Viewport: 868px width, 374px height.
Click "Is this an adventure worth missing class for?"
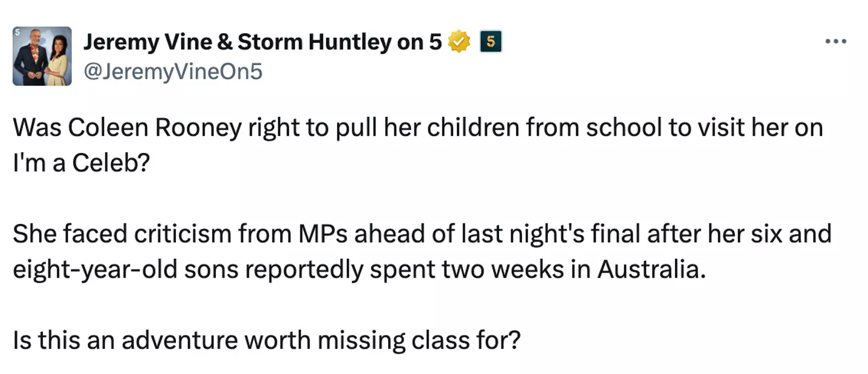[266, 340]
